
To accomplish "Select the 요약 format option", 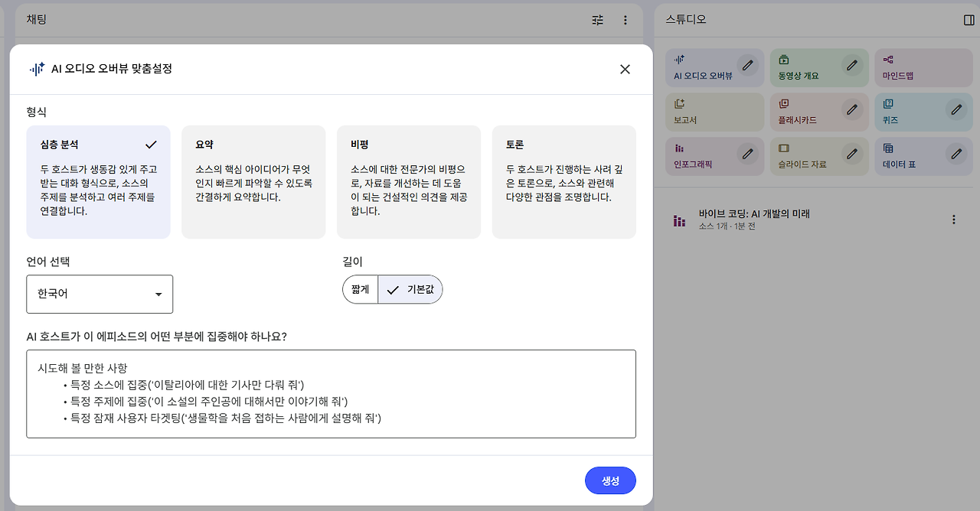I will (x=253, y=181).
